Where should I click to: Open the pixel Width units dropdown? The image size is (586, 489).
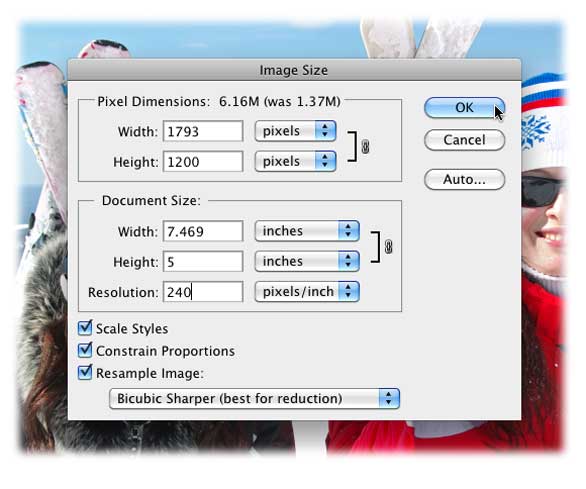pyautogui.click(x=295, y=131)
